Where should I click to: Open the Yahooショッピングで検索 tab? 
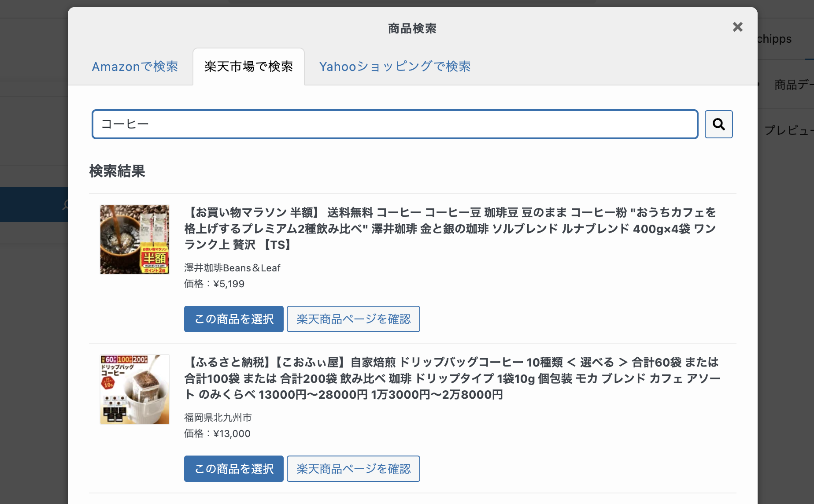395,67
